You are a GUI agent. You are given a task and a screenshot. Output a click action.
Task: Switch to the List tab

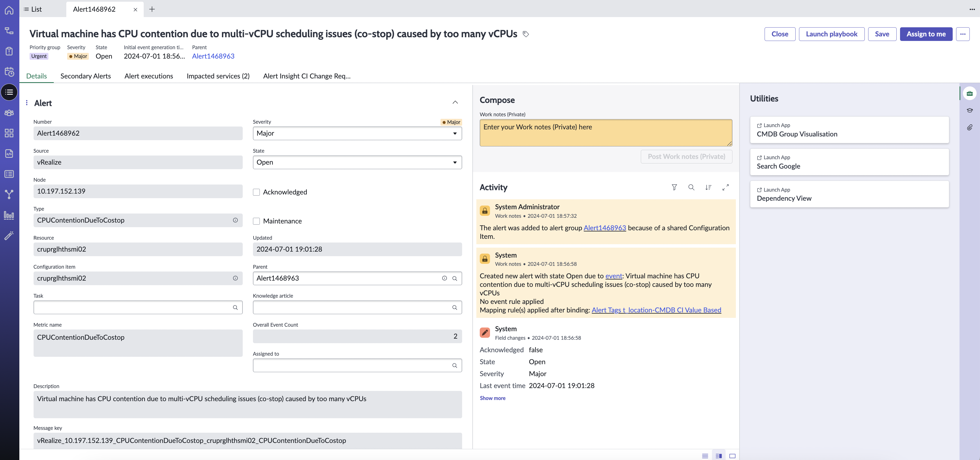[x=33, y=9]
